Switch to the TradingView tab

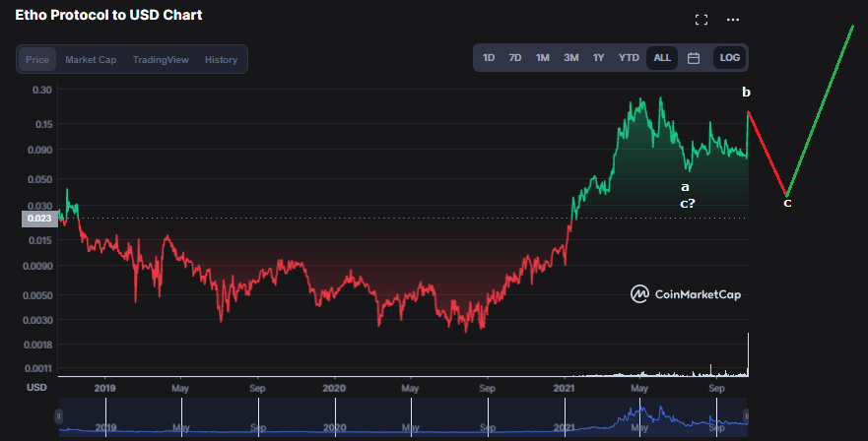161,59
